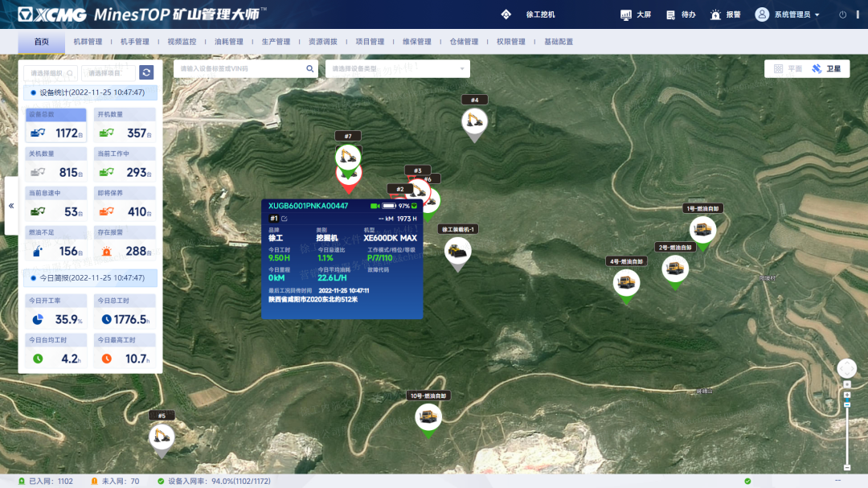
Task: Select excavator marker #4 on map
Action: (x=474, y=122)
